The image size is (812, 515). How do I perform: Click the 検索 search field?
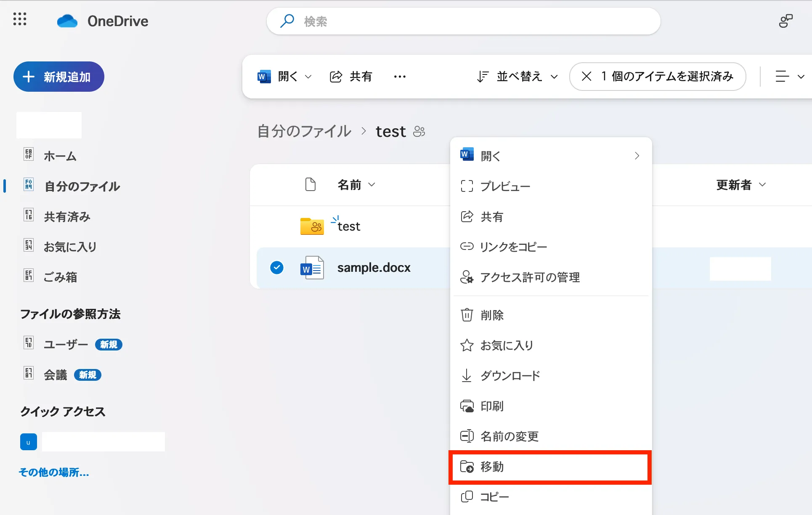click(x=463, y=21)
